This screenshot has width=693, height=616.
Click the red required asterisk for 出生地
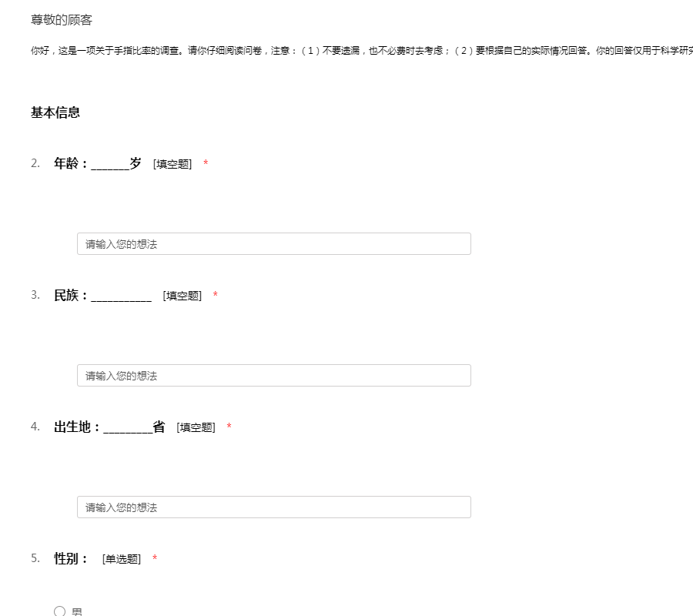tap(229, 427)
